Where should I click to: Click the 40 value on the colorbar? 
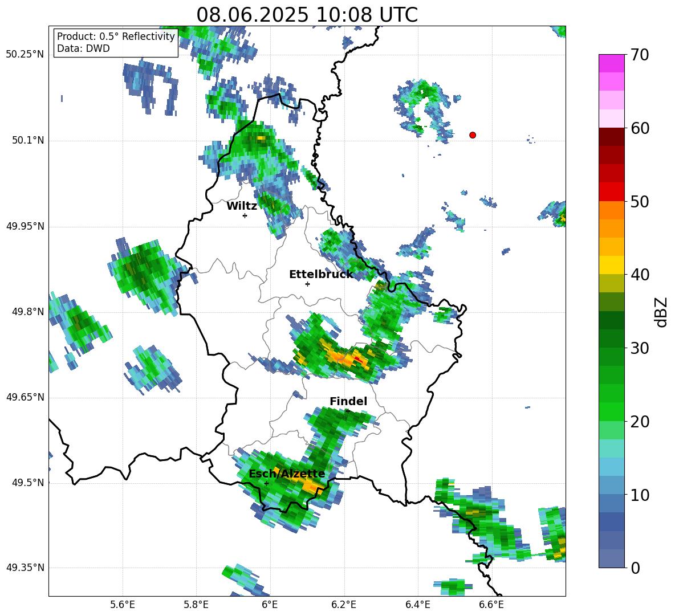coord(640,275)
